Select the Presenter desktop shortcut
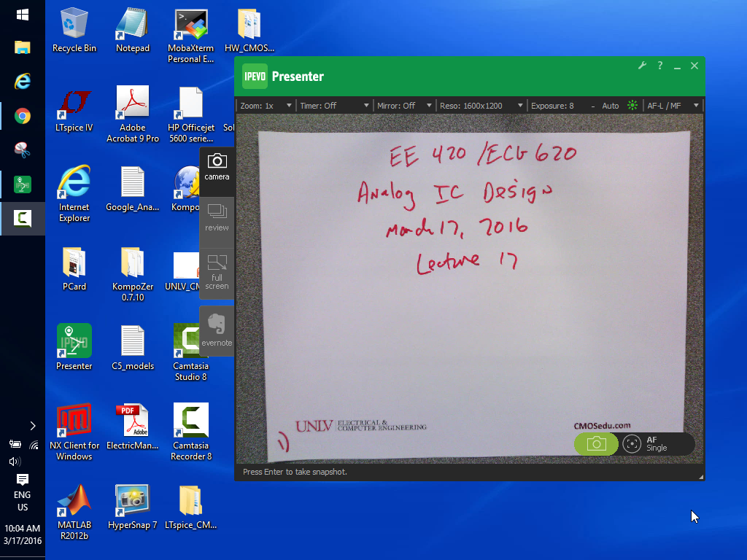This screenshot has width=747, height=560. tap(74, 348)
